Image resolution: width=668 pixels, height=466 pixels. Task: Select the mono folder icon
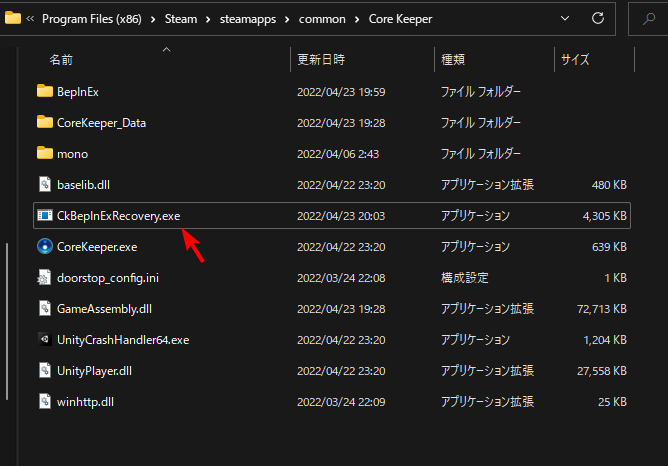(x=45, y=153)
